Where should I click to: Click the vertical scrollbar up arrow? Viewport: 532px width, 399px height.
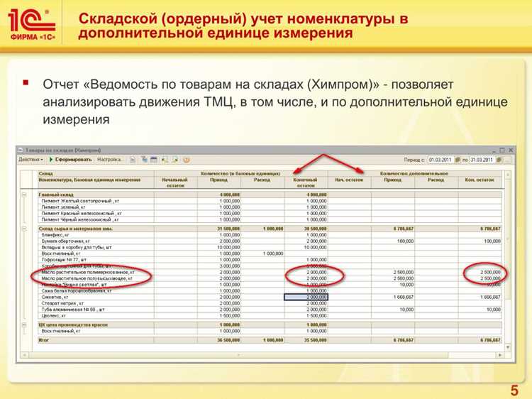click(508, 175)
